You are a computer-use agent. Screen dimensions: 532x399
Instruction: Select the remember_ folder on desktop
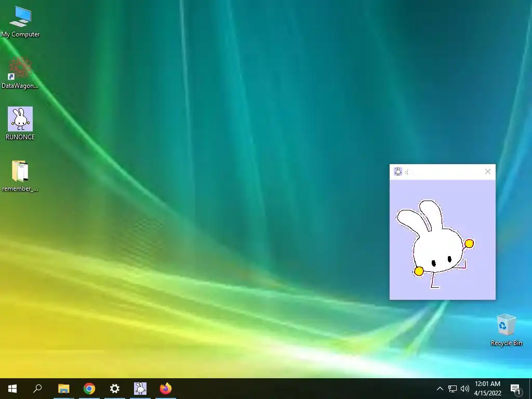20,176
